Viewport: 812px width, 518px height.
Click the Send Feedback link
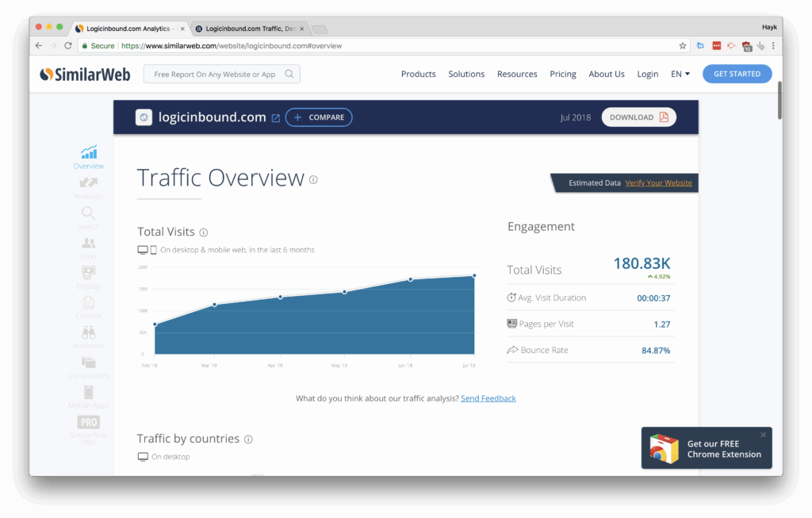[x=488, y=398]
